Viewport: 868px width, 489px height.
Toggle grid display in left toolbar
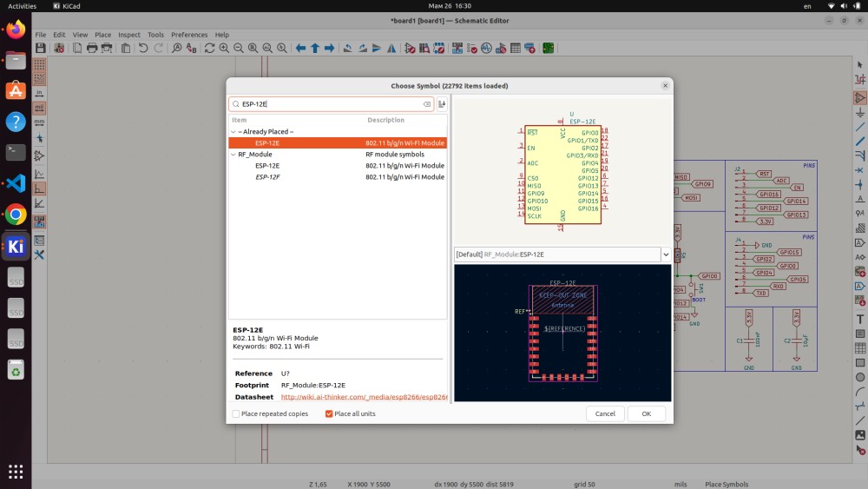pos(39,65)
